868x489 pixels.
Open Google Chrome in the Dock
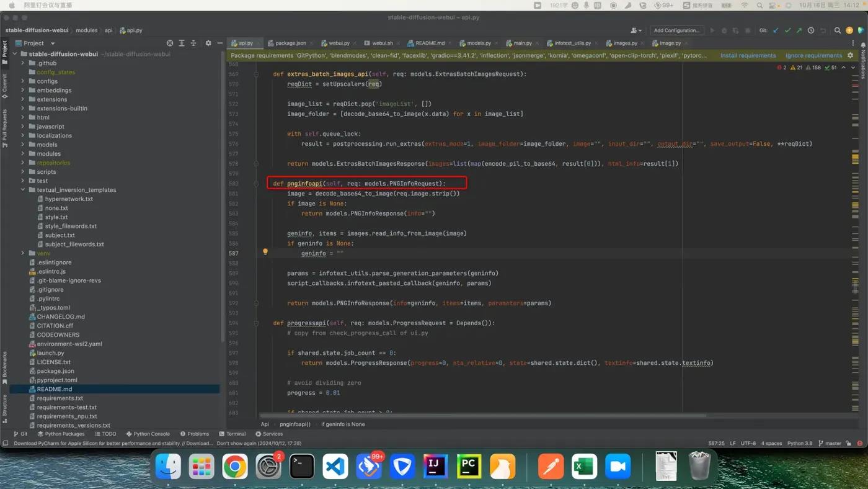coord(235,467)
